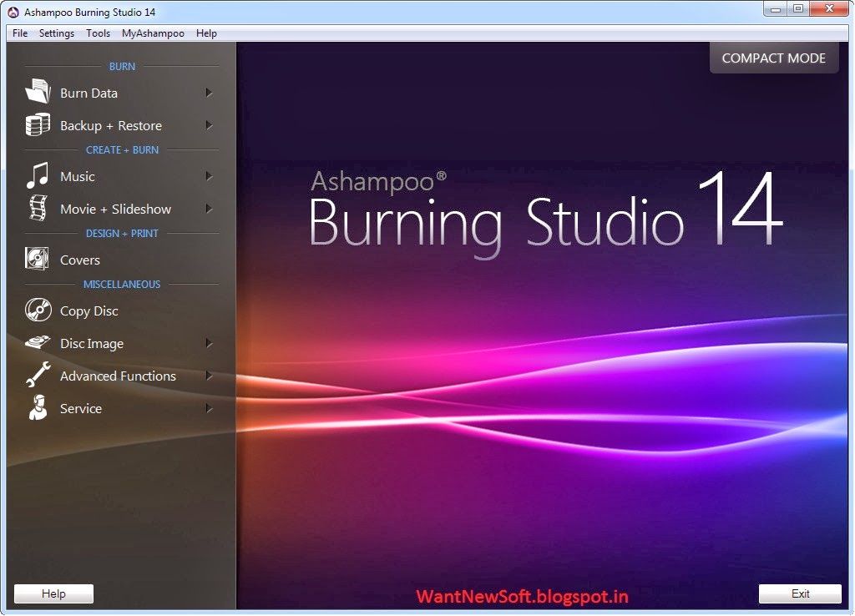Select the Disc Image label
The image size is (855, 616).
click(92, 344)
